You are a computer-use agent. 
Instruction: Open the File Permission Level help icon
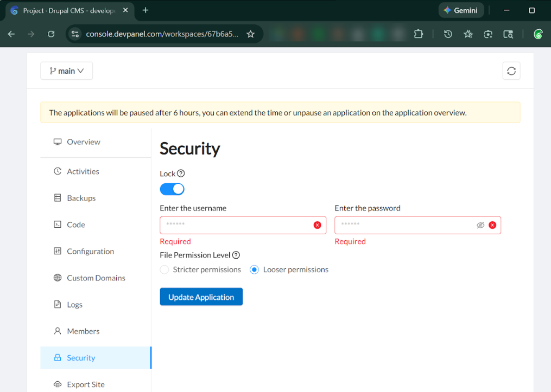[x=236, y=255]
